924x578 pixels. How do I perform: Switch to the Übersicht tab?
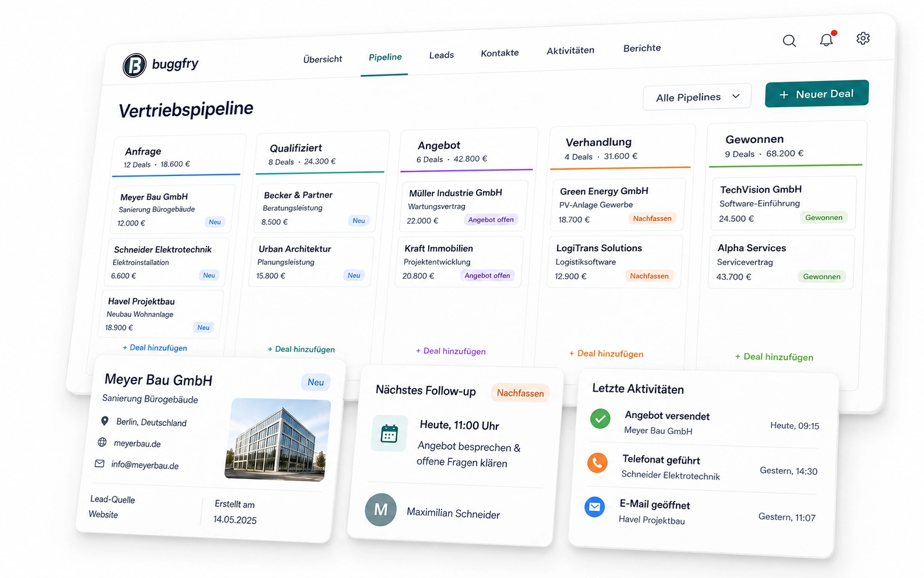pos(323,59)
